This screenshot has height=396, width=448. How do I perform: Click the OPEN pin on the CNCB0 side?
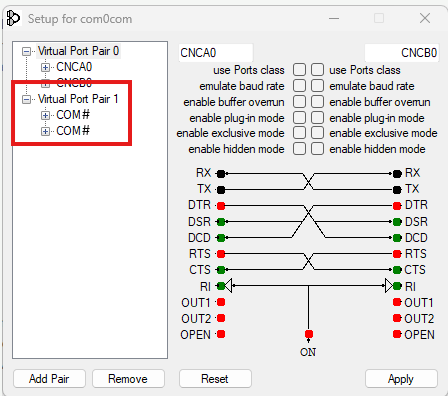(397, 334)
